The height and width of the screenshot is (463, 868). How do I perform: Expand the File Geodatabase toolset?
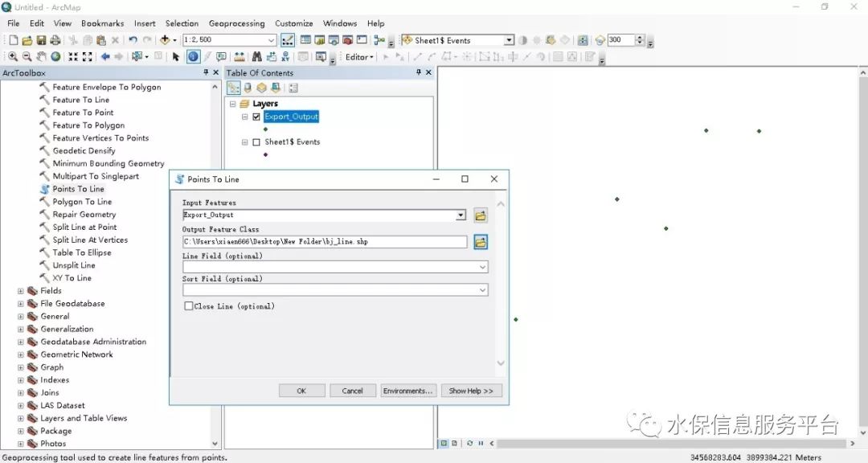20,304
